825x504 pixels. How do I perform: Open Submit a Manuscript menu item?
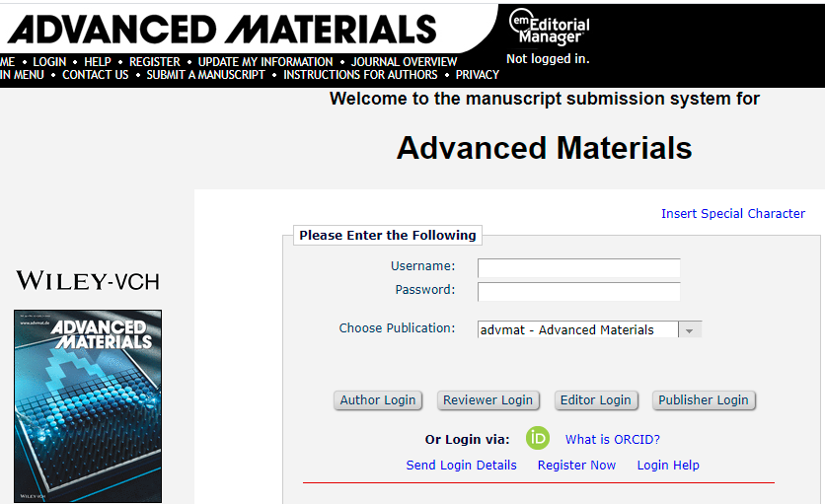coord(205,75)
